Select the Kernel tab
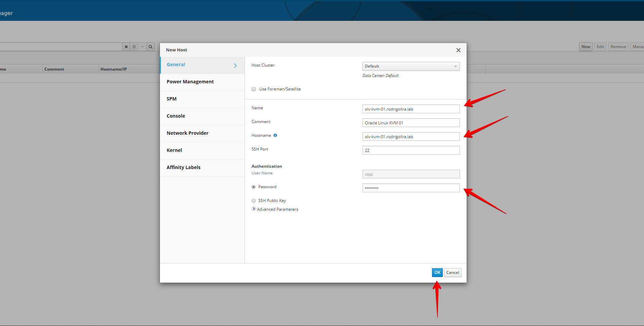Screen dimensions: 644x326 174,150
